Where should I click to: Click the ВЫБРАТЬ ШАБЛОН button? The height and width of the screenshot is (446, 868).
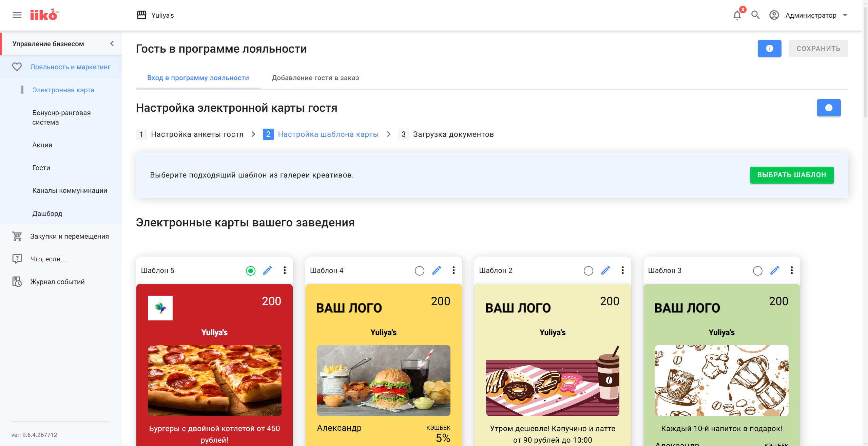(x=792, y=175)
